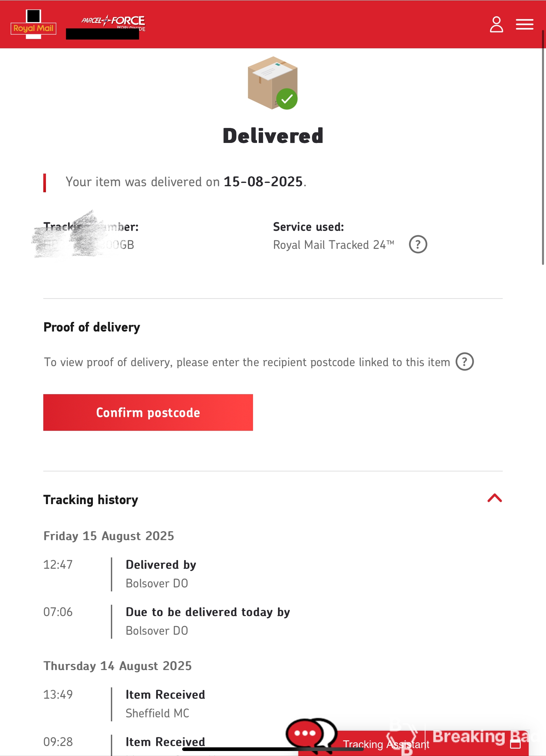Click the Proof of delivery heading
Viewport: 546px width, 756px height.
[x=92, y=327]
